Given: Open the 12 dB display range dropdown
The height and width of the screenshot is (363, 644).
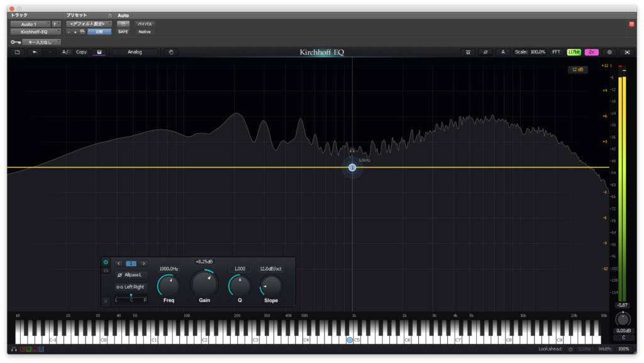Looking at the screenshot, I should pyautogui.click(x=577, y=69).
